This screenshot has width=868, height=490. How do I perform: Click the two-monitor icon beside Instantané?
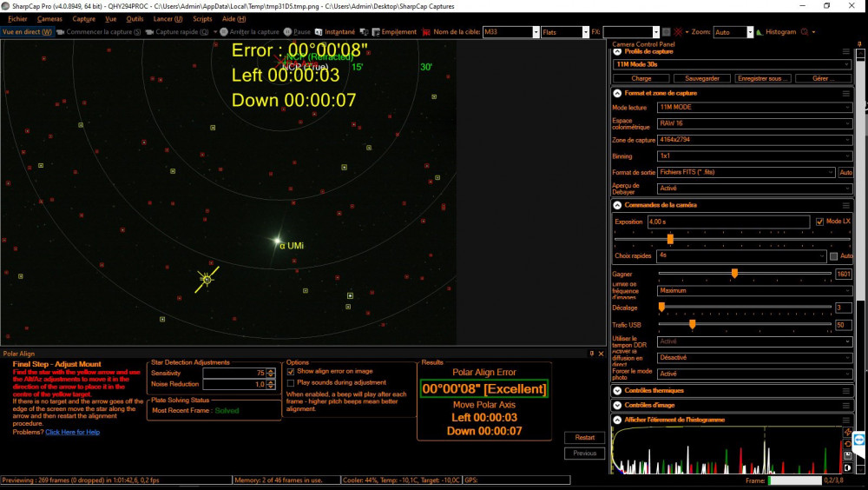(364, 32)
